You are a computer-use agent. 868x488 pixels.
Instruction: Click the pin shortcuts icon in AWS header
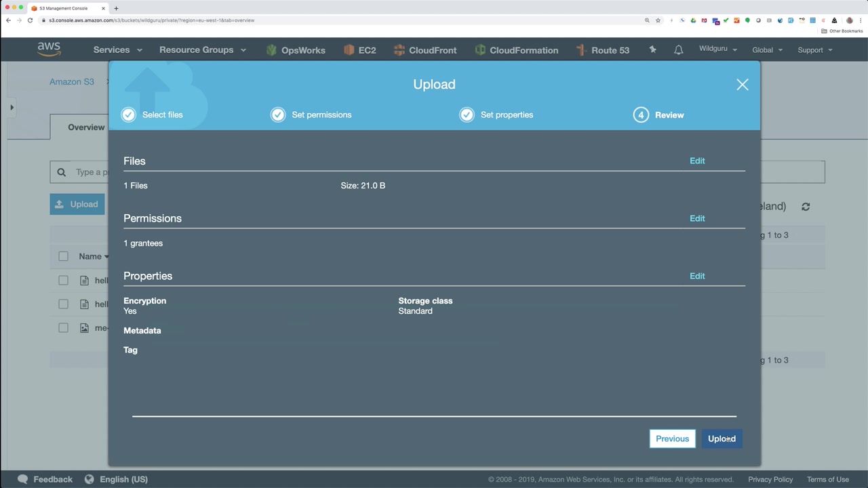coord(652,49)
